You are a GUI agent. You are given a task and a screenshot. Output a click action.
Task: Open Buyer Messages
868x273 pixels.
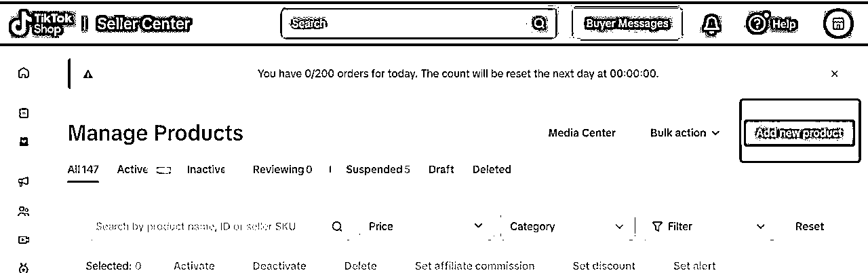[627, 24]
